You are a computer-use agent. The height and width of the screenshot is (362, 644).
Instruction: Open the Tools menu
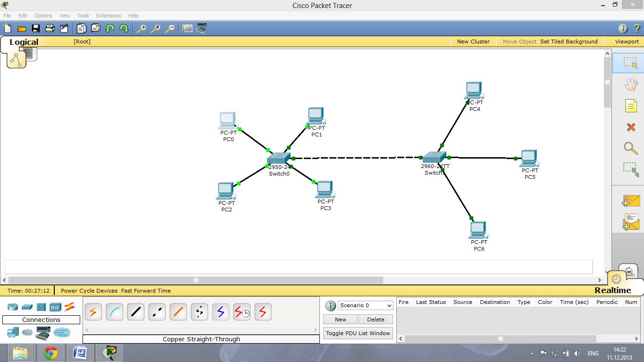83,16
